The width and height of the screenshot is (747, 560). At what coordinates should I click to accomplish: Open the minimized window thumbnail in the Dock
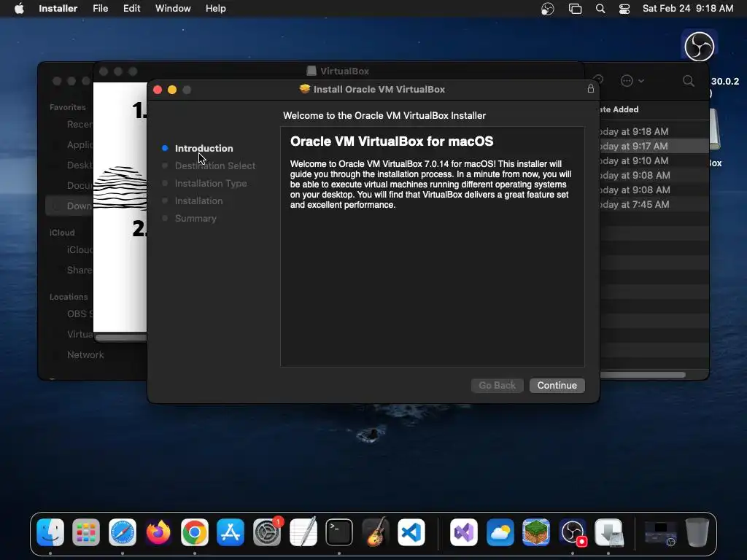pos(660,532)
